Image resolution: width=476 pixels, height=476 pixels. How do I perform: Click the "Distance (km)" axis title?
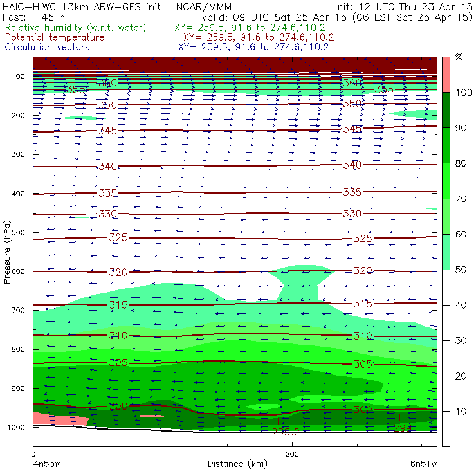237,464
